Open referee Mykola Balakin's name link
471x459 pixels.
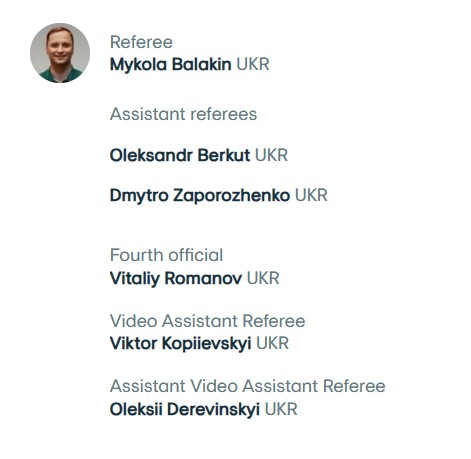click(x=170, y=65)
